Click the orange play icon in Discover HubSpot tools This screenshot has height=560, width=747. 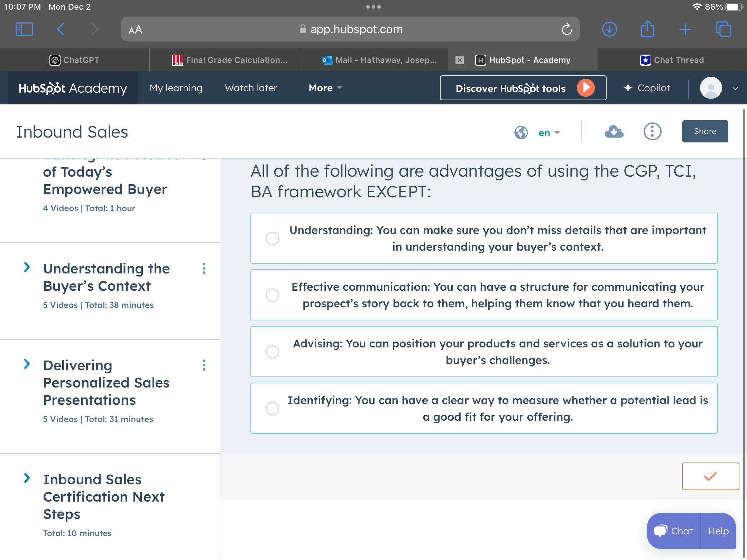click(585, 88)
